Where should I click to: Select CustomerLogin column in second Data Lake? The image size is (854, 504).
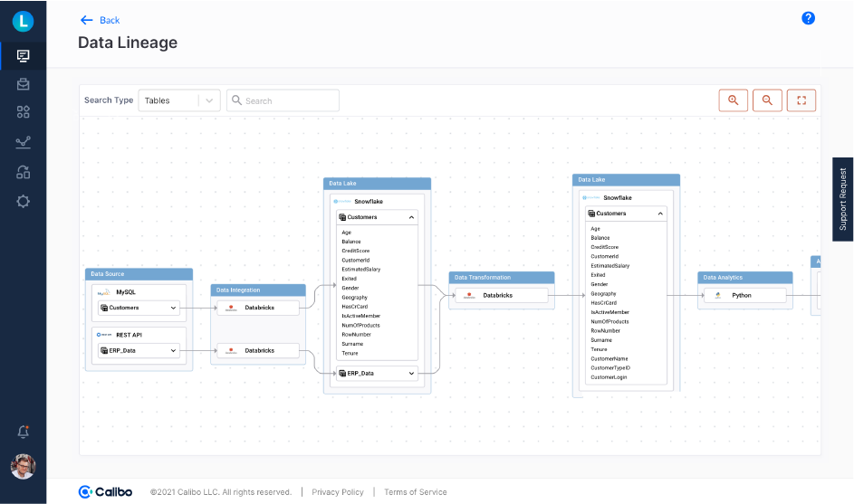click(609, 377)
